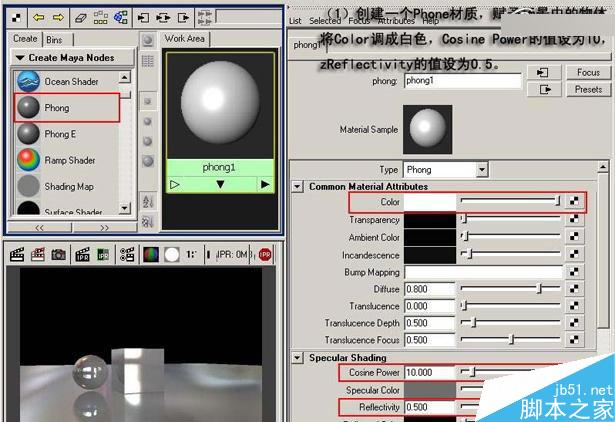
Task: Click the A-Z sort icon in Hypershade sidebar
Action: click(x=147, y=201)
